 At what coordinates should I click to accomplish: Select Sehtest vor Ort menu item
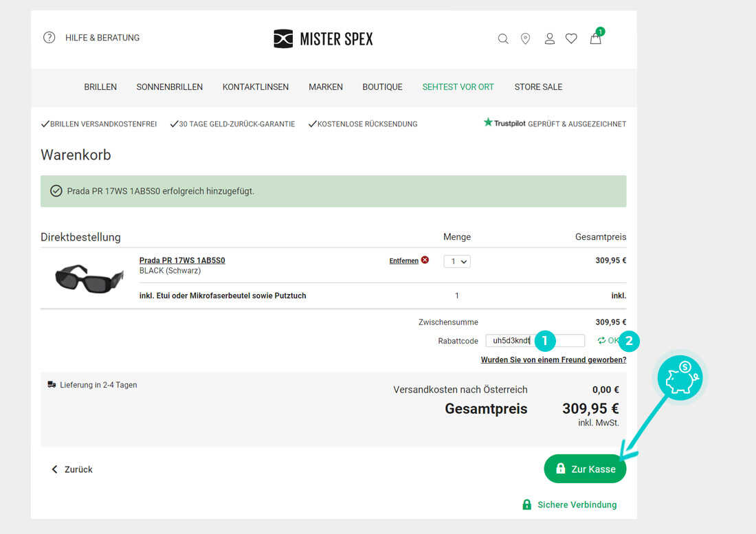458,87
